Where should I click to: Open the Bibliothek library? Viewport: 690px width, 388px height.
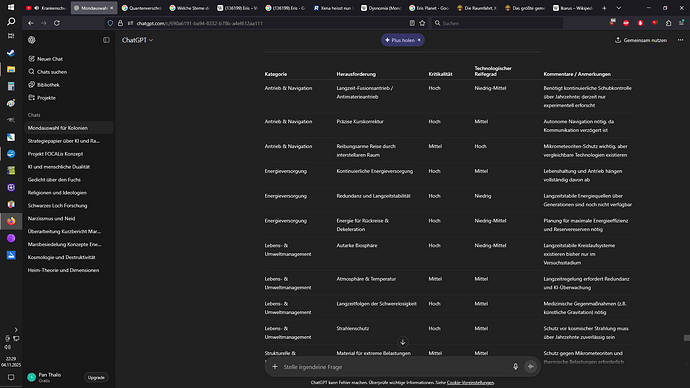point(44,84)
